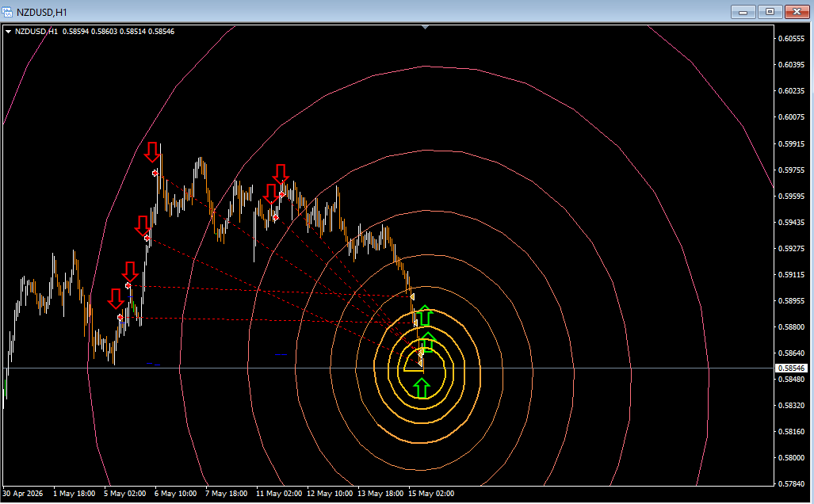Close the NZDUSD,H1 chart window

click(797, 11)
